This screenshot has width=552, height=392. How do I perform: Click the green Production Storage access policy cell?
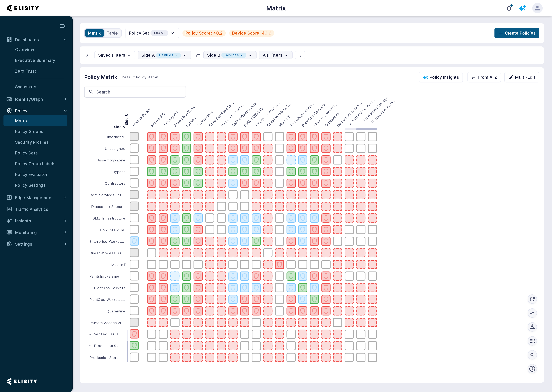point(134,346)
